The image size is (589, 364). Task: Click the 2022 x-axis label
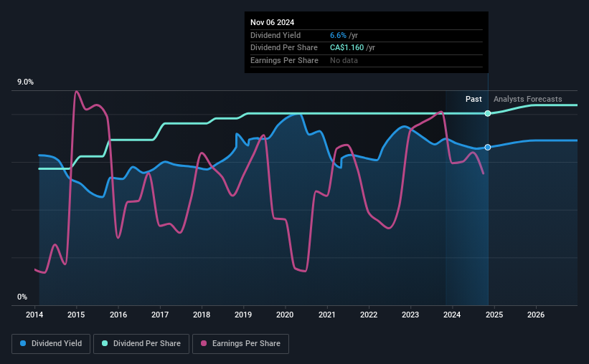click(x=369, y=315)
